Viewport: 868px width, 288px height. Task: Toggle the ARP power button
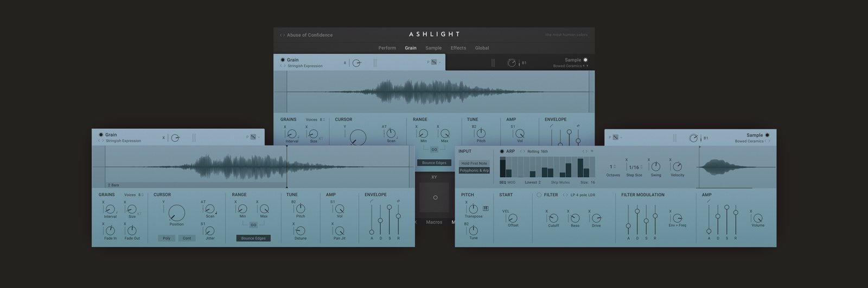pos(502,152)
